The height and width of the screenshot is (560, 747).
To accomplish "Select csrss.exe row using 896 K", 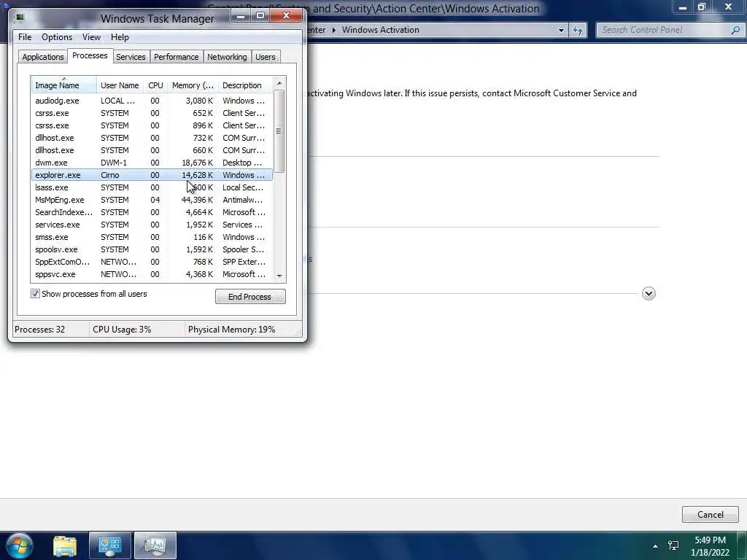I will click(x=152, y=125).
